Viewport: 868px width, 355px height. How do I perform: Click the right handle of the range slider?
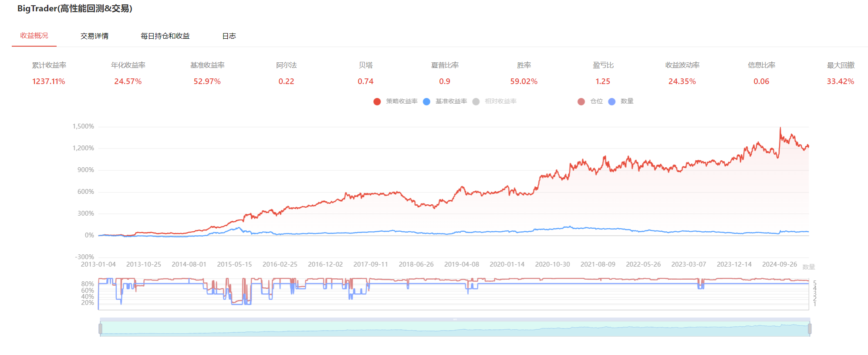[810, 329]
